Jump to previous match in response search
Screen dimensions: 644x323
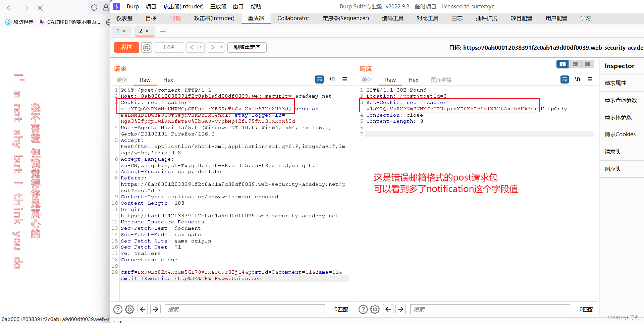pos(388,309)
